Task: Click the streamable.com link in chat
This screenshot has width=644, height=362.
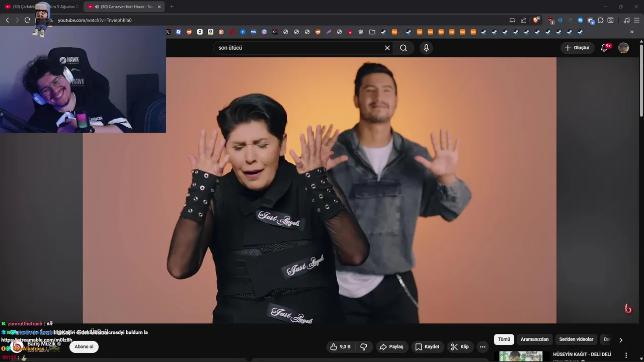Action: coord(37,340)
